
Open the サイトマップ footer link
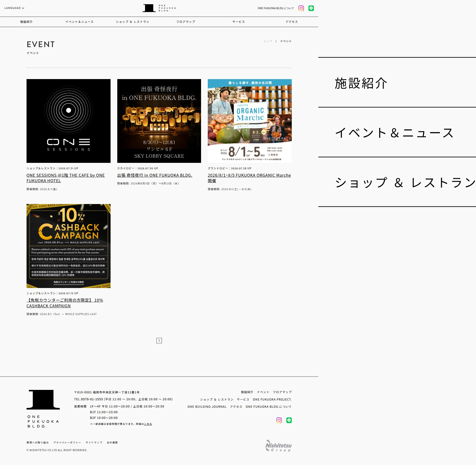click(x=94, y=443)
